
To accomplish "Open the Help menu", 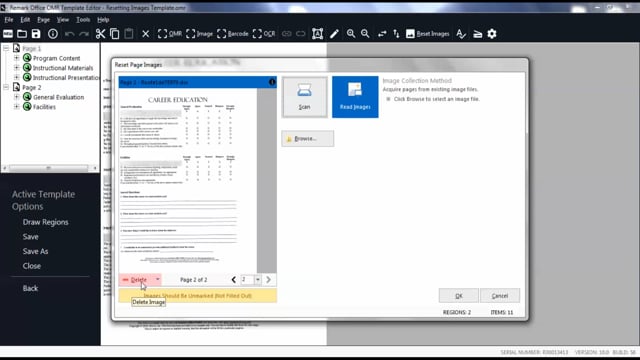I will pyautogui.click(x=103, y=20).
